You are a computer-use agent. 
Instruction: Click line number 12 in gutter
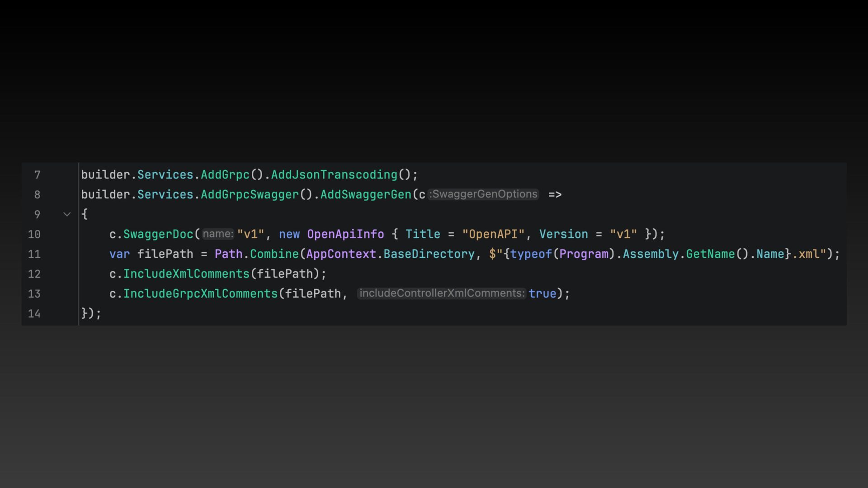click(34, 274)
